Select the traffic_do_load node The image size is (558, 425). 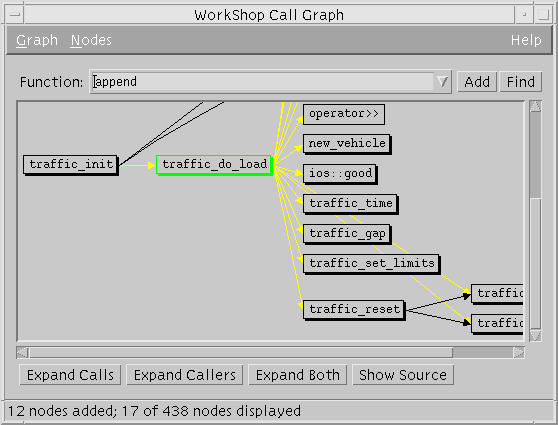click(x=214, y=165)
